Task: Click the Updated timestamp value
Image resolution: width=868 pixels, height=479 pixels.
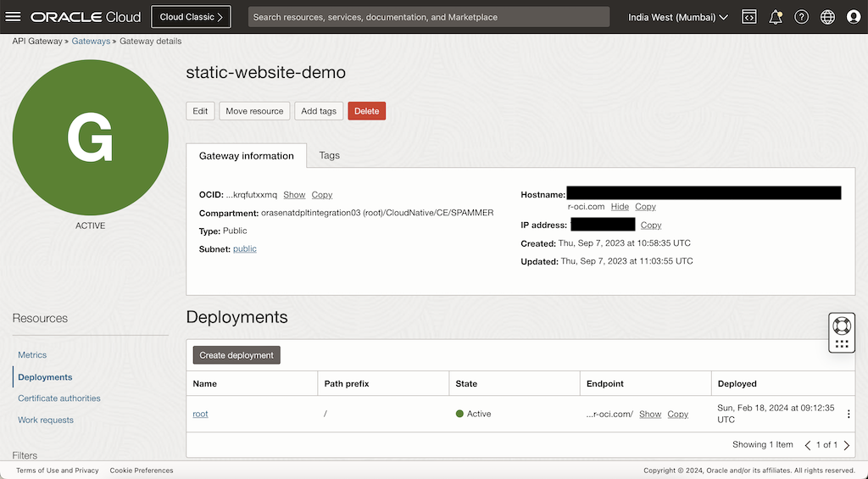Action: pyautogui.click(x=626, y=261)
